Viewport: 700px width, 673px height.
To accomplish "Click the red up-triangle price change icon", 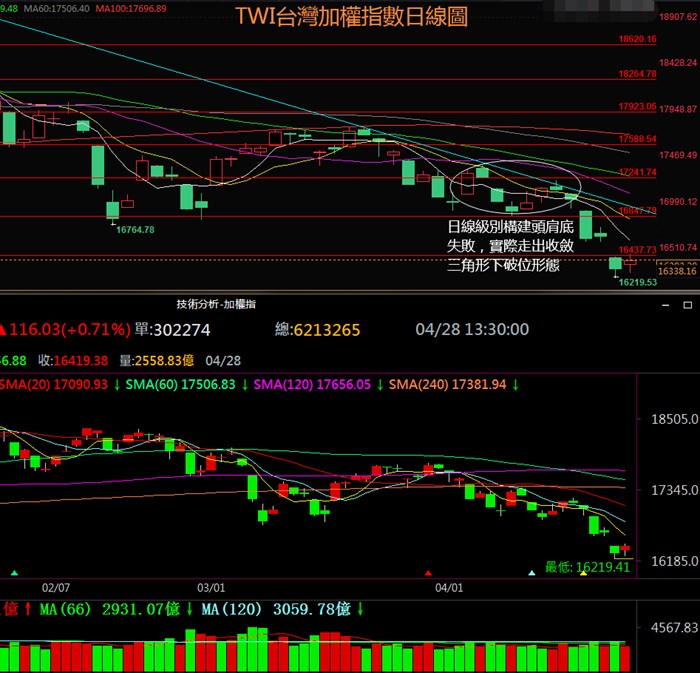I will click(x=5, y=329).
